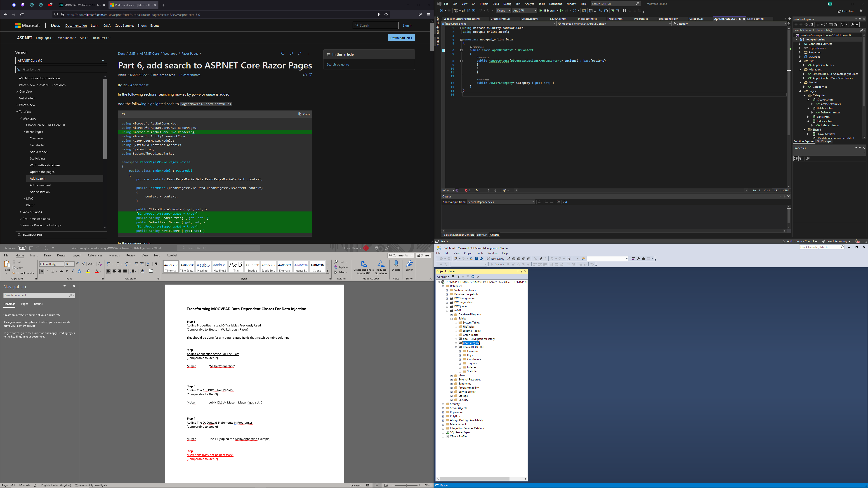The width and height of the screenshot is (868, 488).
Task: Click the 15 contributors link
Action: pos(189,75)
